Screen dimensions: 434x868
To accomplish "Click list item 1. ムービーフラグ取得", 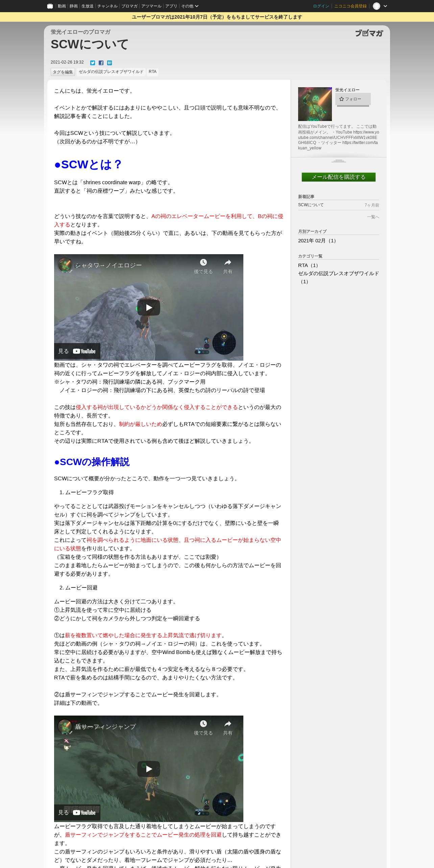I will (87, 492).
